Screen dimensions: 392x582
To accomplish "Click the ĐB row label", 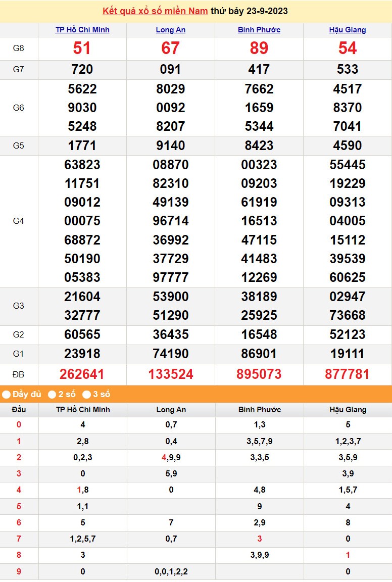I will (19, 374).
